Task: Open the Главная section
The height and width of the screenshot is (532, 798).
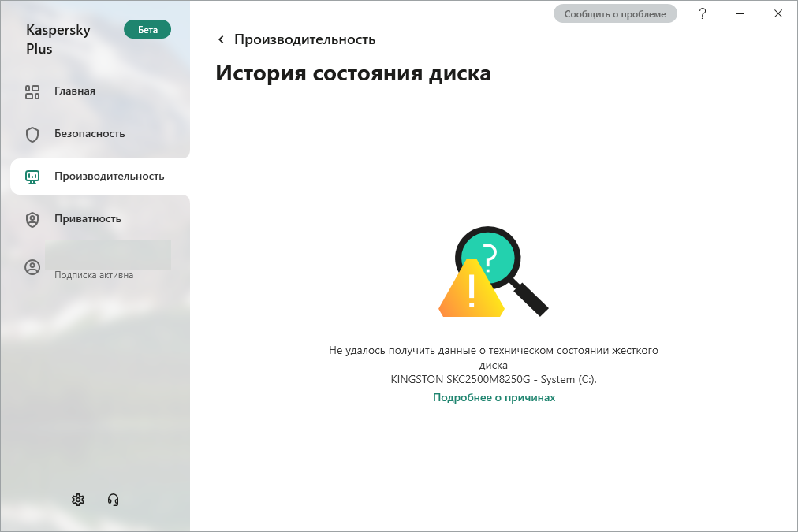Action: tap(75, 91)
